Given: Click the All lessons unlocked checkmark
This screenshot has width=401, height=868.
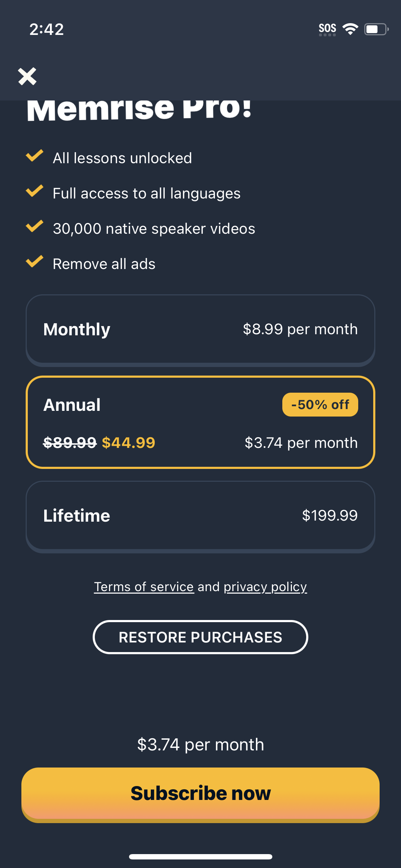Looking at the screenshot, I should pyautogui.click(x=35, y=156).
